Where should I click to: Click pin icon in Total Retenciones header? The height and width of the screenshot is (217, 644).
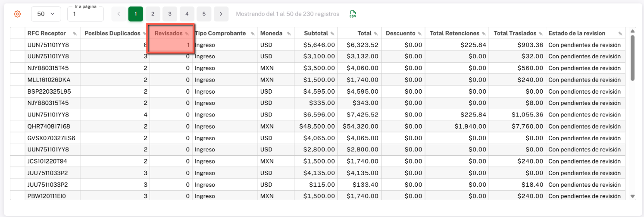tap(484, 34)
